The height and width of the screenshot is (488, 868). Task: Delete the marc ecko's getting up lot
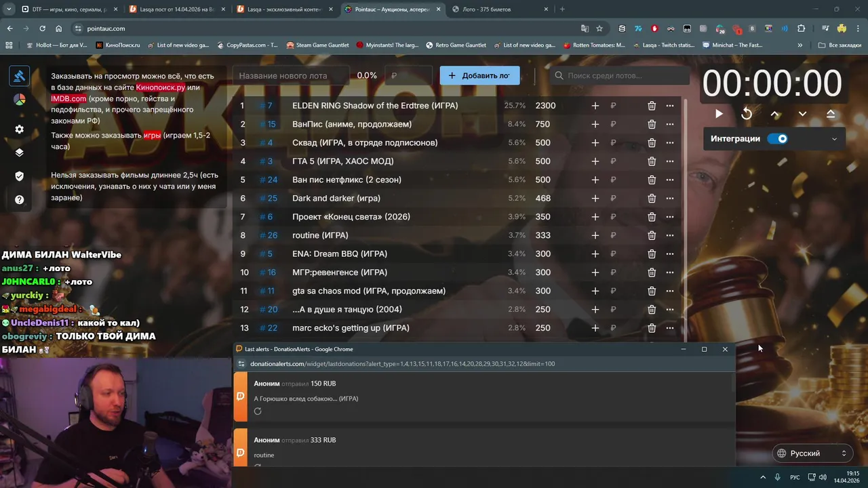tap(652, 328)
